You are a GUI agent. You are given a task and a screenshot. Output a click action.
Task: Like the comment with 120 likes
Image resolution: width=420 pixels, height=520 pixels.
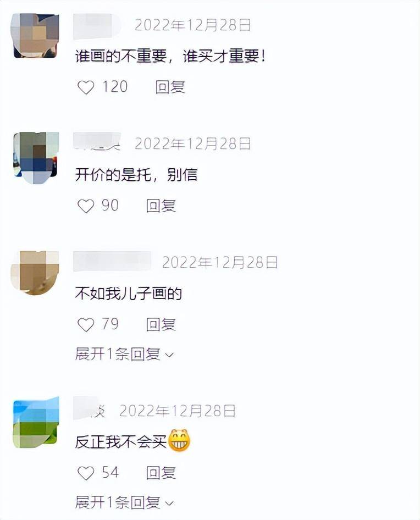86,87
